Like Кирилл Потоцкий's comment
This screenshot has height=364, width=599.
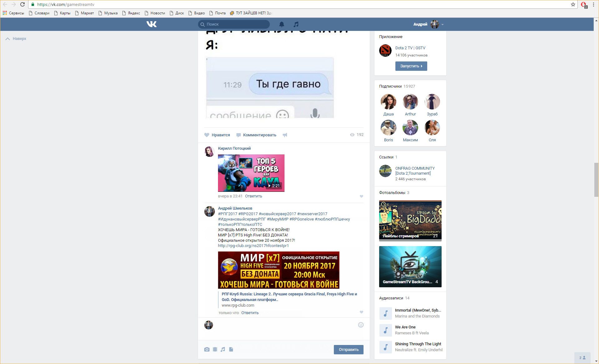[x=361, y=196]
